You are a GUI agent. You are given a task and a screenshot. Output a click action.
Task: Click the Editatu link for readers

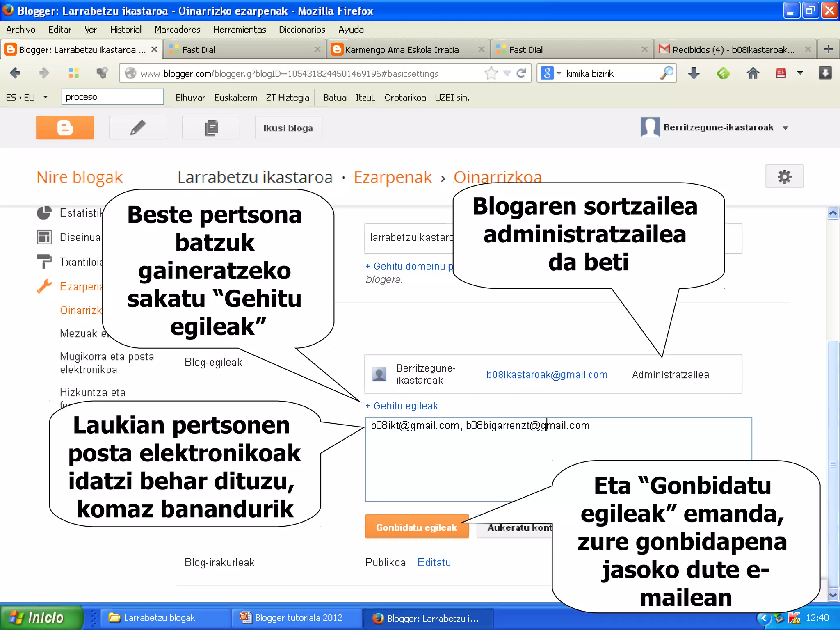tap(434, 562)
